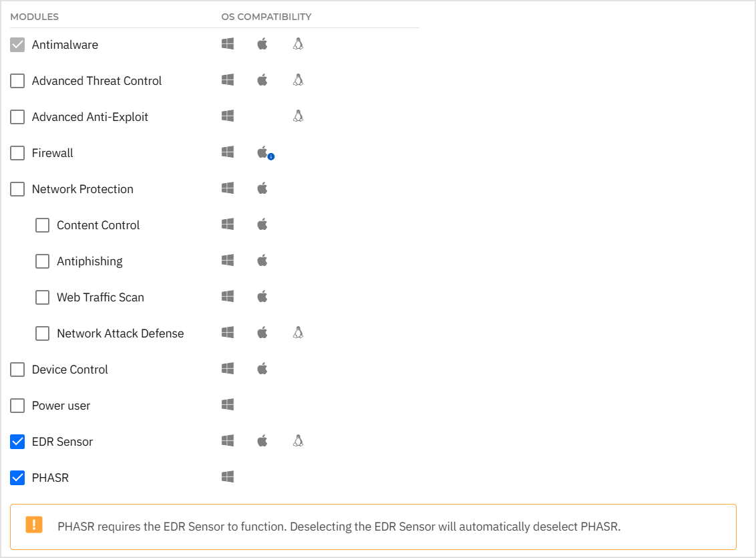Click the OS COMPATIBILITY column header
The image size is (756, 558).
[266, 16]
